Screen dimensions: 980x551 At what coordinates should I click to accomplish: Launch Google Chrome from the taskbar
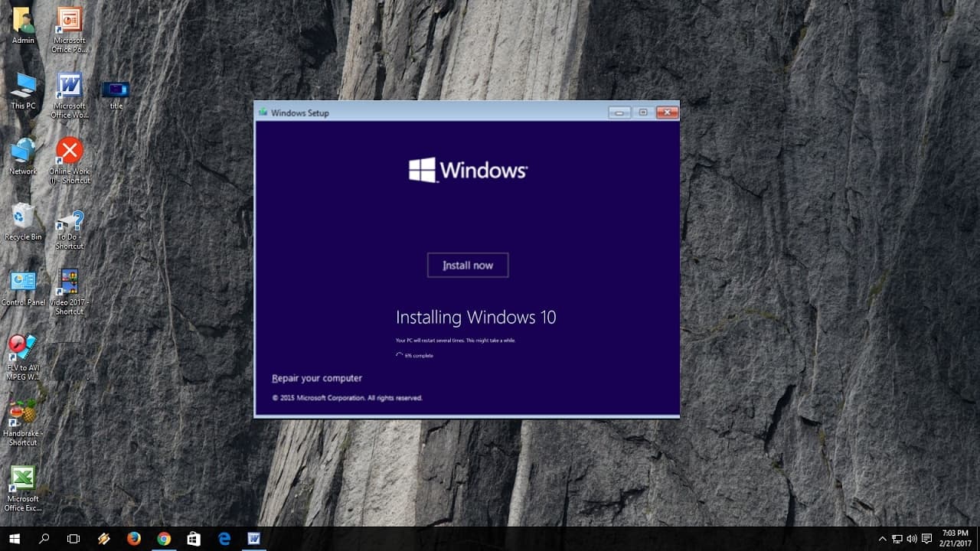[164, 539]
